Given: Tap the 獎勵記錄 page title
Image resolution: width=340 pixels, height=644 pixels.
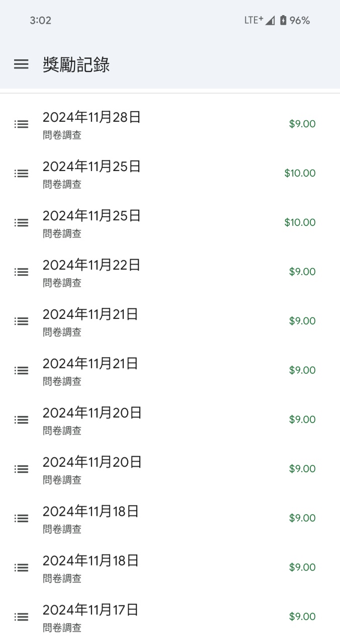Looking at the screenshot, I should pyautogui.click(x=76, y=65).
